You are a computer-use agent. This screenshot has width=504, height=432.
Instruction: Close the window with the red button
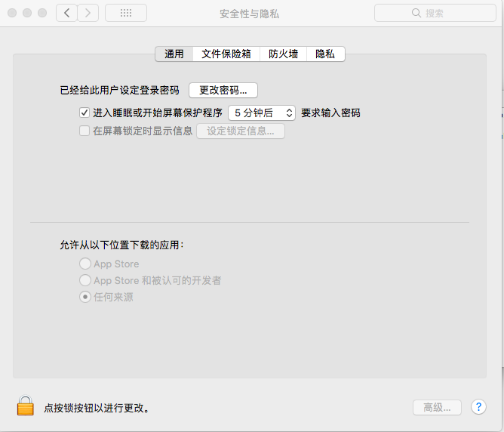click(x=12, y=13)
